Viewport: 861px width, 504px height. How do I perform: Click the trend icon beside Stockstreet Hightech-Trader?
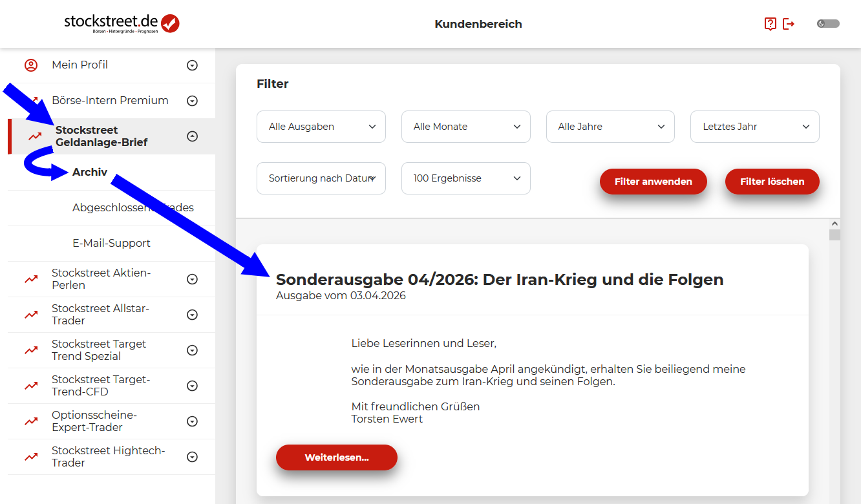[x=31, y=457]
